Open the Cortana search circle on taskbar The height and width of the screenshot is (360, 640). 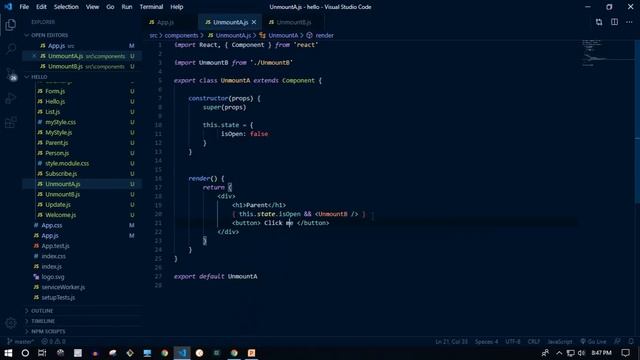25,353
